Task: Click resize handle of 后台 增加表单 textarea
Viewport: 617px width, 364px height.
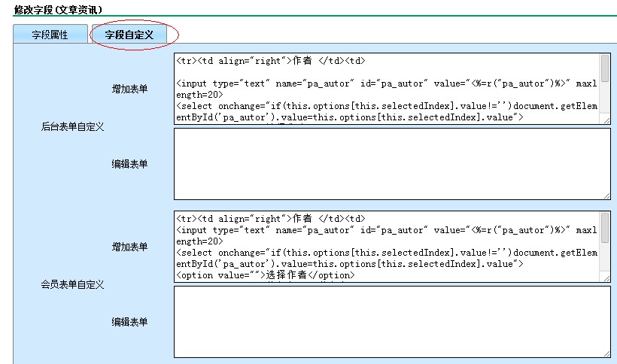Action: (606, 120)
